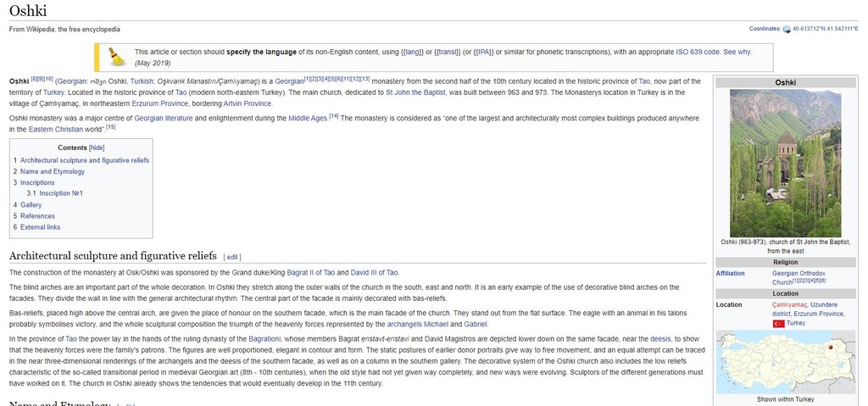Click the Turkey flag icon in infobox
The image size is (868, 406).
pos(778,324)
